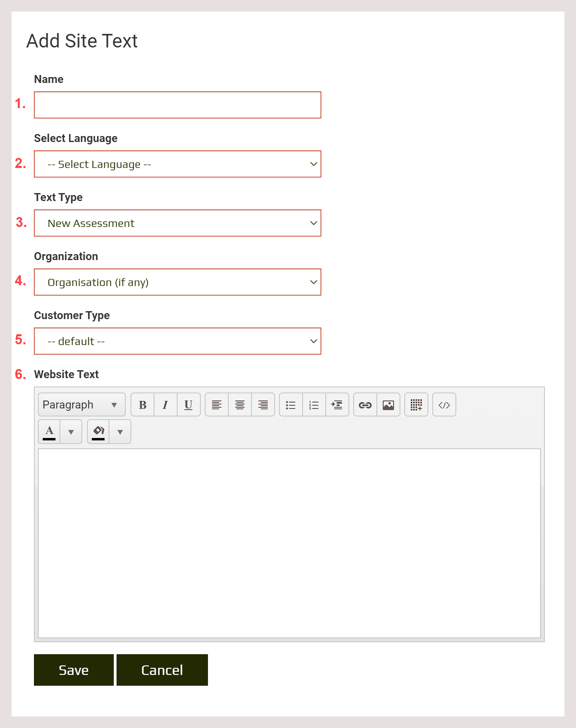Insert a bulleted list

(291, 405)
